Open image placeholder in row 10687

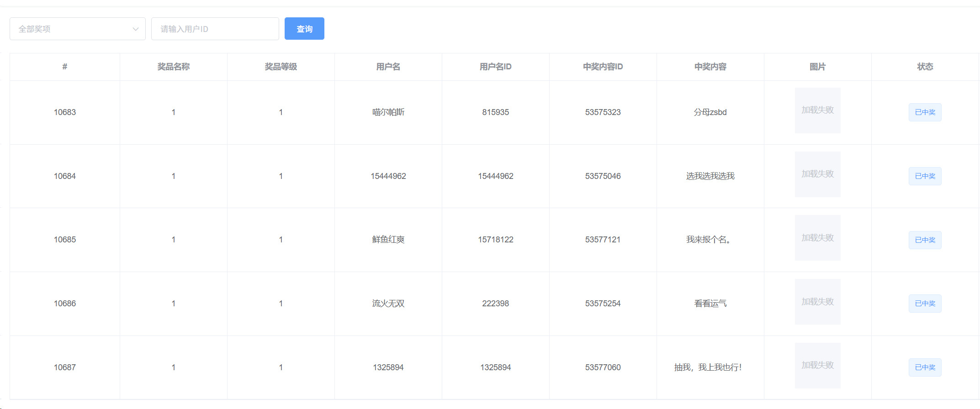(x=817, y=366)
